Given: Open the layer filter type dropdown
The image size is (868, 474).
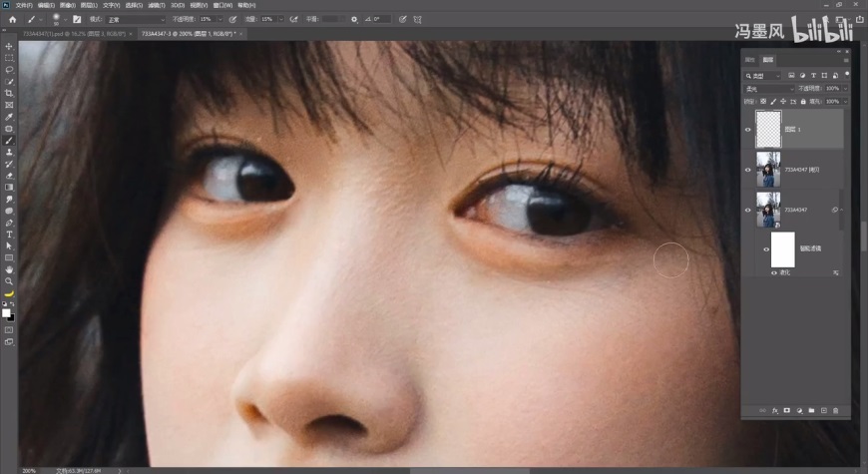Looking at the screenshot, I should (x=762, y=75).
